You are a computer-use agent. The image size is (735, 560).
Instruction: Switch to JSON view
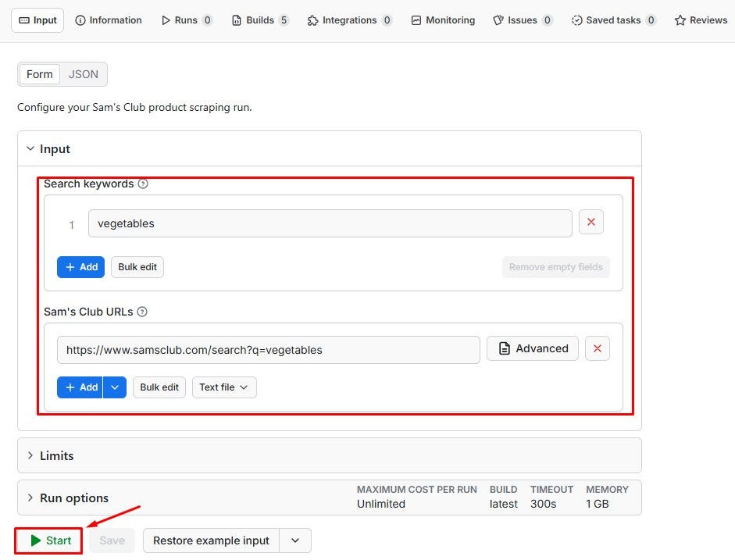pos(84,74)
